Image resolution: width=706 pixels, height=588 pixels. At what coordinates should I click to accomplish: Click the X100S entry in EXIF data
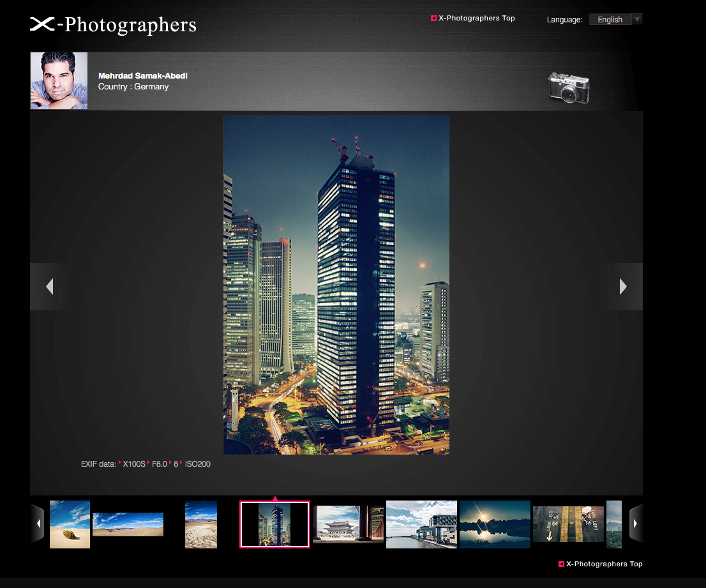pyautogui.click(x=133, y=464)
